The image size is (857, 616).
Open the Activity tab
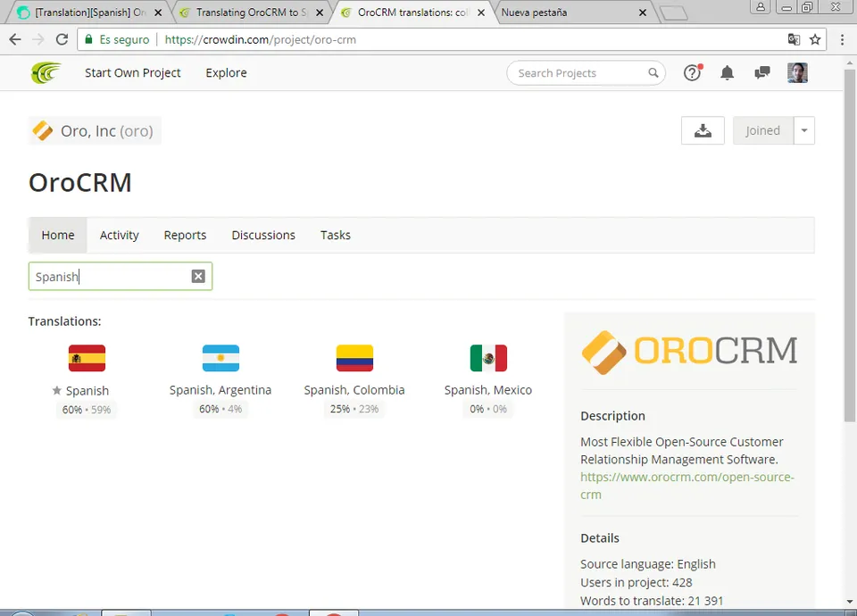(x=119, y=235)
